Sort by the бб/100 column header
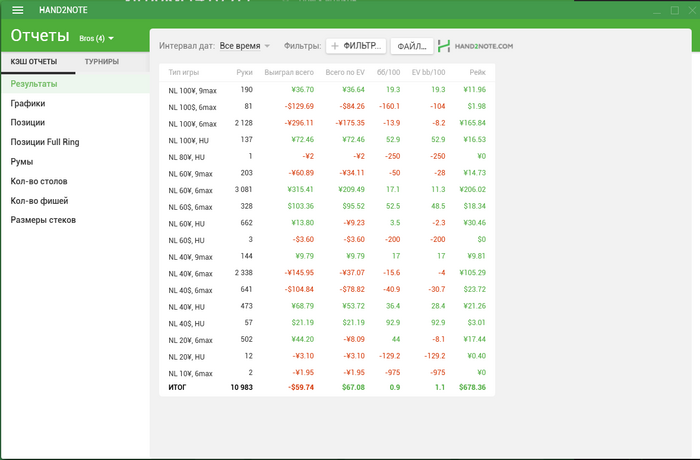Viewport: 700px width, 460px height. coord(388,72)
